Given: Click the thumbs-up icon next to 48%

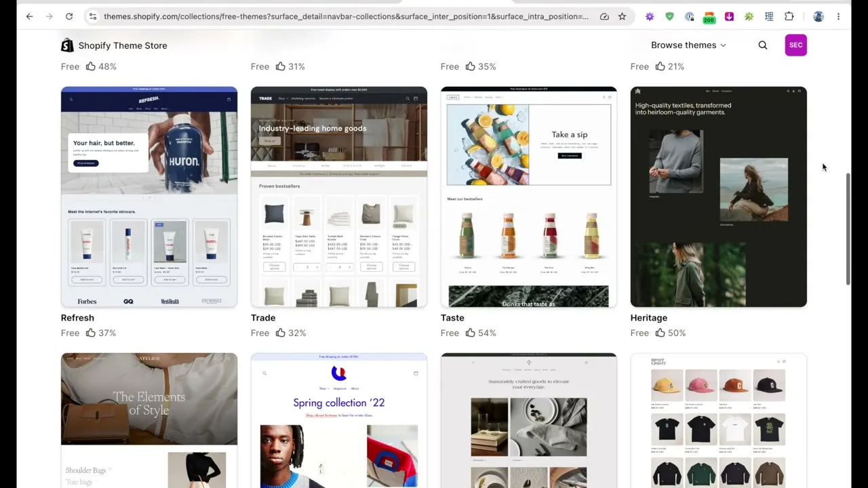Looking at the screenshot, I should pos(90,66).
